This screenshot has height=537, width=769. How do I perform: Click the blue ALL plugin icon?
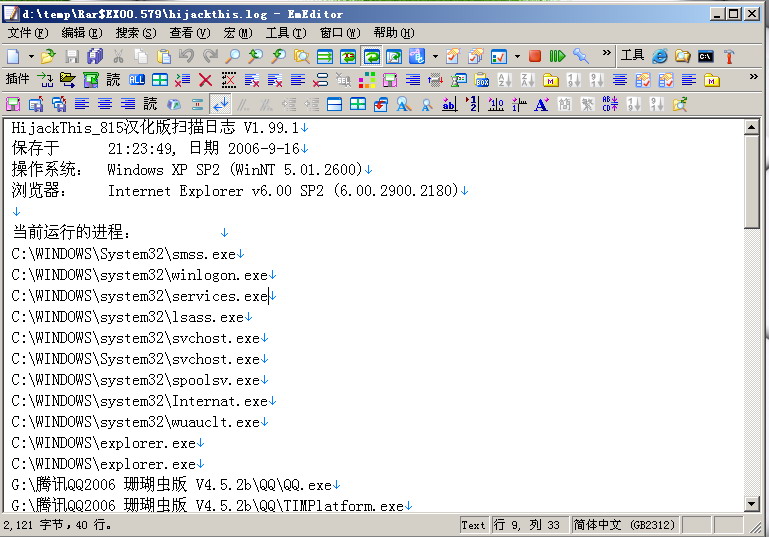point(137,80)
